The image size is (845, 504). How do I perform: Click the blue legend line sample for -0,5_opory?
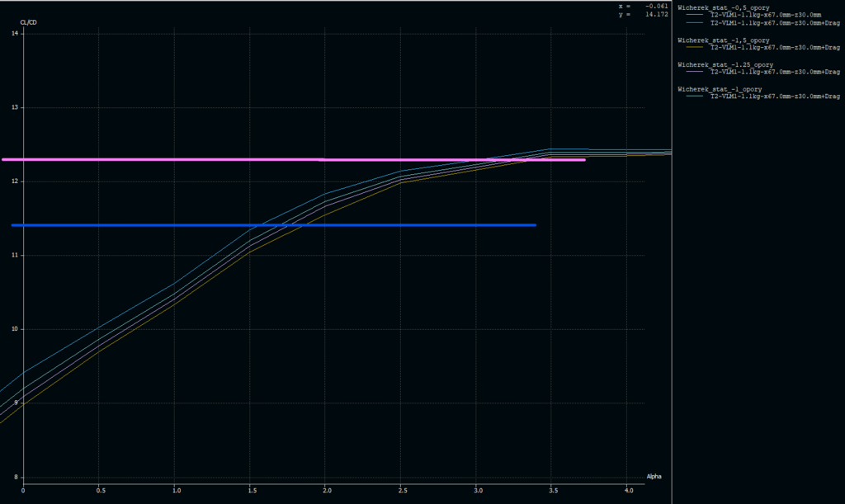(696, 23)
